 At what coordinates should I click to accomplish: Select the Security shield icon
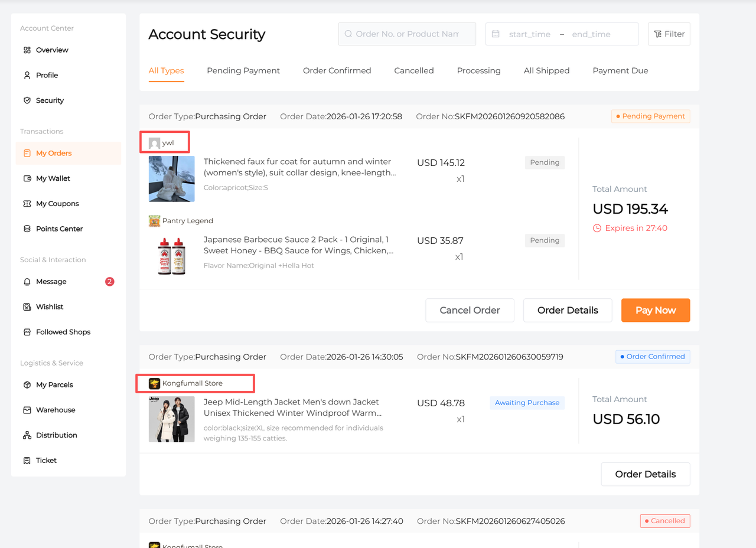click(x=27, y=100)
